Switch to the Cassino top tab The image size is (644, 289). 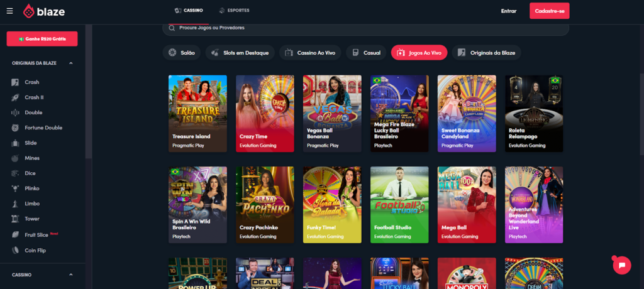[189, 11]
